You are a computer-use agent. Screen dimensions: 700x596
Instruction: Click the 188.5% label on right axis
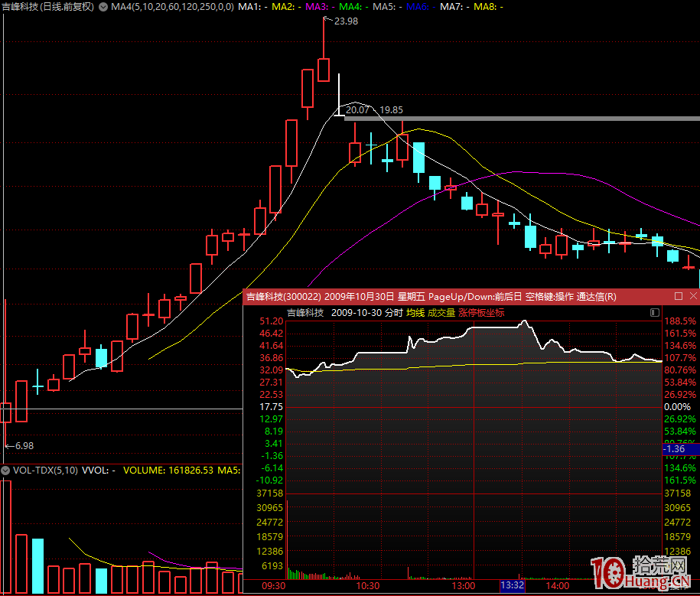tap(680, 321)
